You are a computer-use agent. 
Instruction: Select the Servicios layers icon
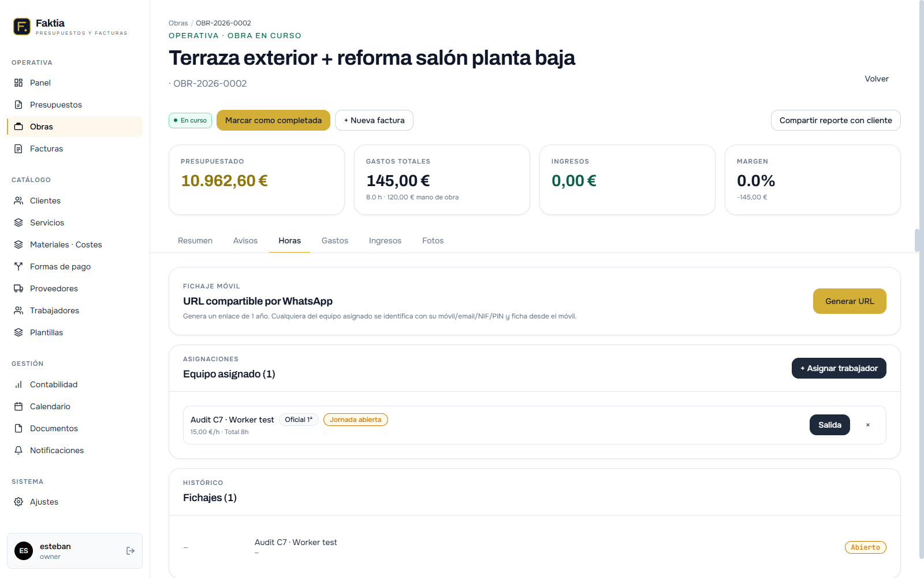[19, 223]
